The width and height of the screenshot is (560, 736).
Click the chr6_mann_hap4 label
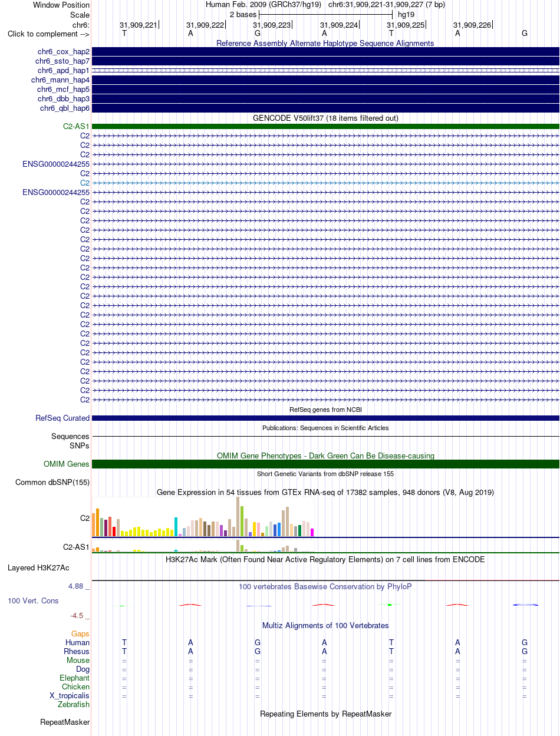60,80
